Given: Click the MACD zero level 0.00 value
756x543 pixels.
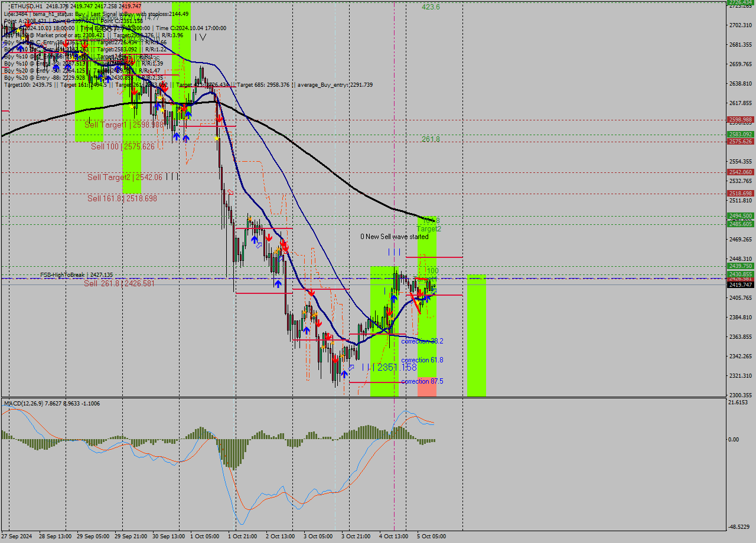Looking at the screenshot, I should pos(734,440).
